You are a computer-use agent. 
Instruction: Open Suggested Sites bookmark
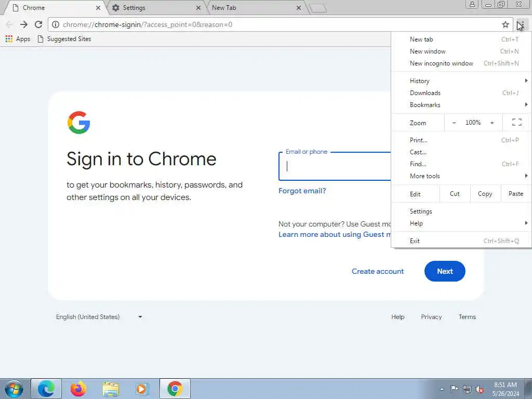point(64,39)
